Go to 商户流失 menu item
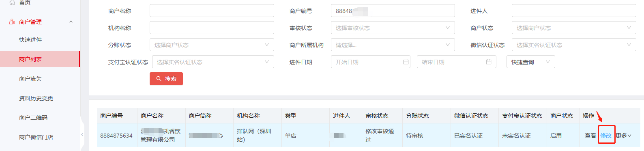The image size is (644, 151). pos(30,79)
